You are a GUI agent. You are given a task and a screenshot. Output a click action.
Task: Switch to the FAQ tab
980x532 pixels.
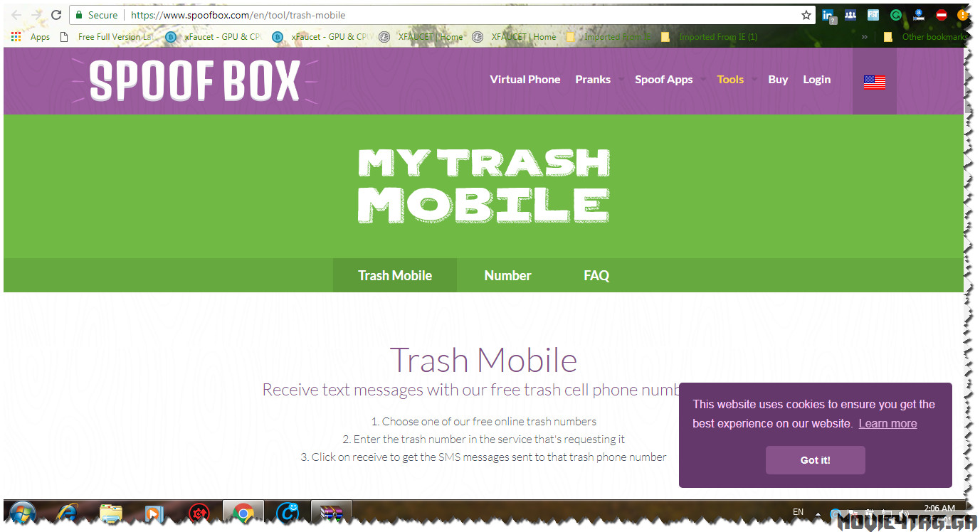(596, 275)
